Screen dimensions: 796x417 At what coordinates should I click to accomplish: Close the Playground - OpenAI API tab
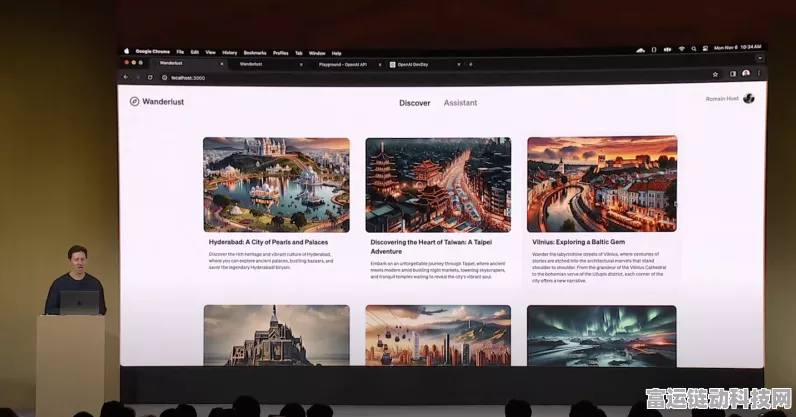[x=380, y=65]
